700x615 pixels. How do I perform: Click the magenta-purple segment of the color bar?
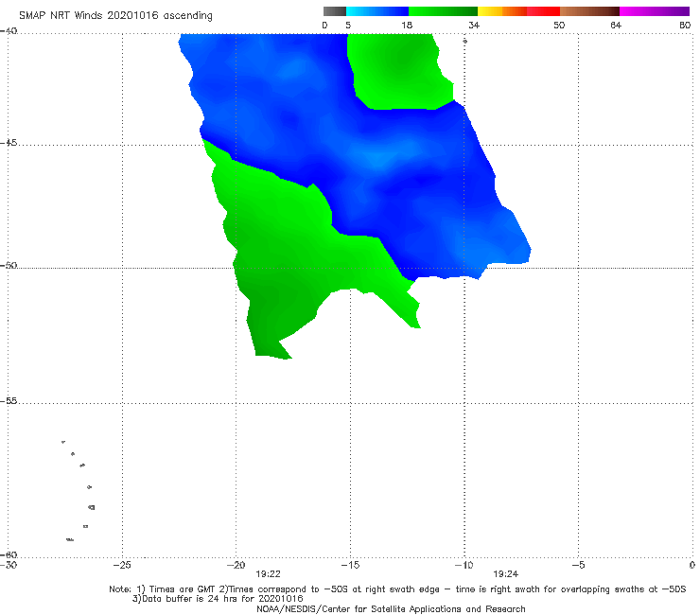coord(655,11)
